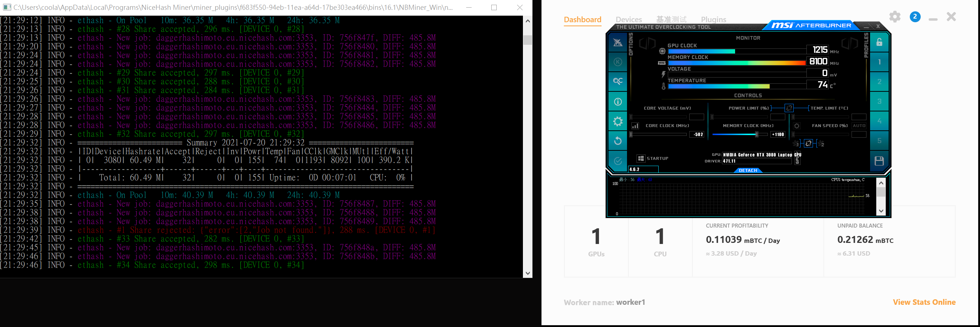980x327 pixels.
Task: Load Afterburner profile slot 1
Action: coord(879,62)
